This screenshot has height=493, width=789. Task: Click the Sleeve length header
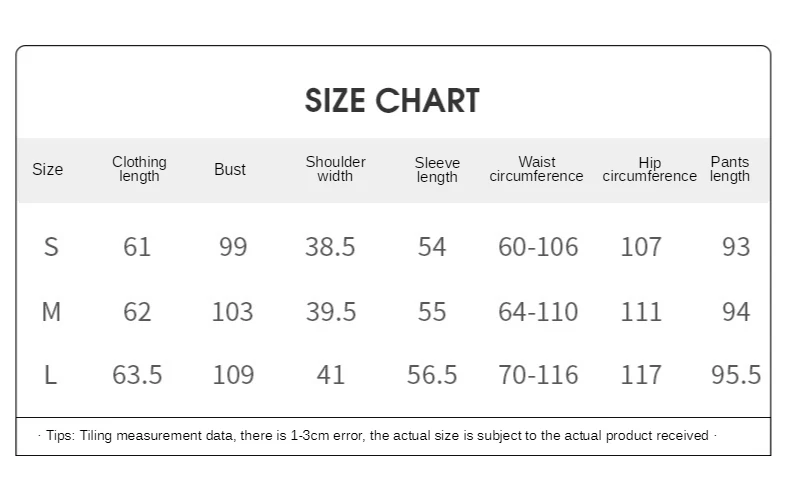437,170
